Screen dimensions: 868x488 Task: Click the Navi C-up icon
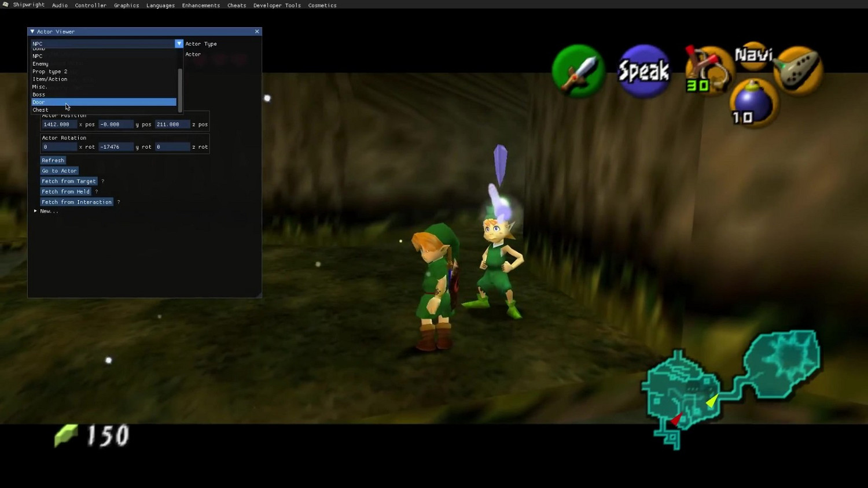click(753, 55)
